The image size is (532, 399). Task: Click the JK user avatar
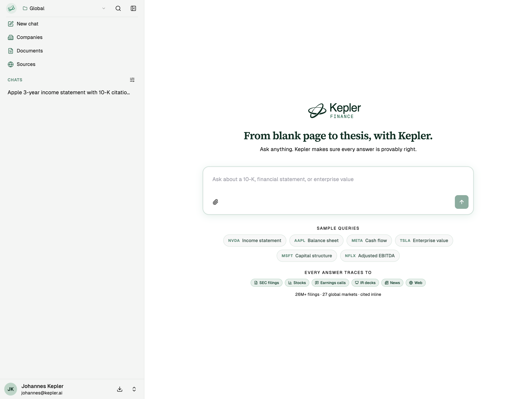pos(11,389)
